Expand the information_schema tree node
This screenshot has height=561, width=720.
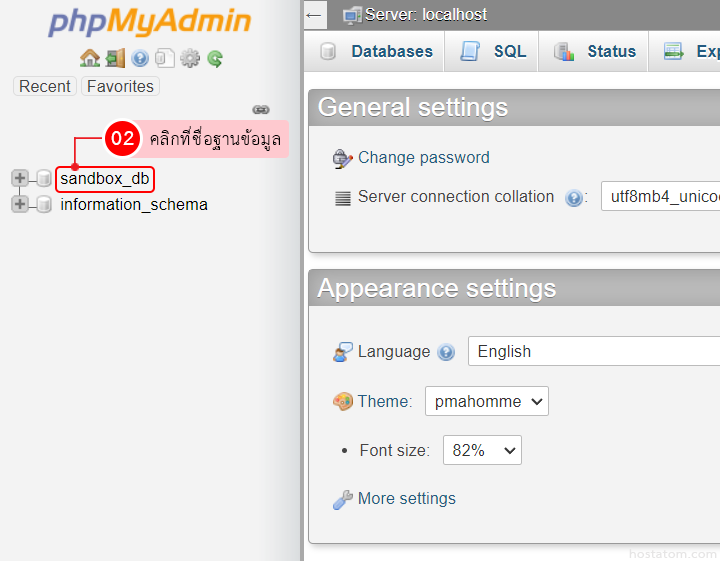point(20,204)
